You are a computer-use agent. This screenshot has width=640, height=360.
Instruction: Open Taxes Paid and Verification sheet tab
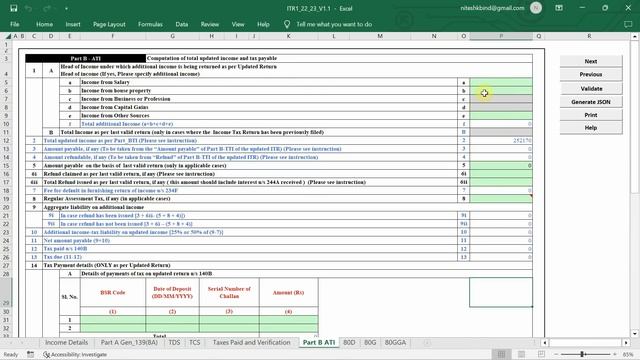coord(251,342)
